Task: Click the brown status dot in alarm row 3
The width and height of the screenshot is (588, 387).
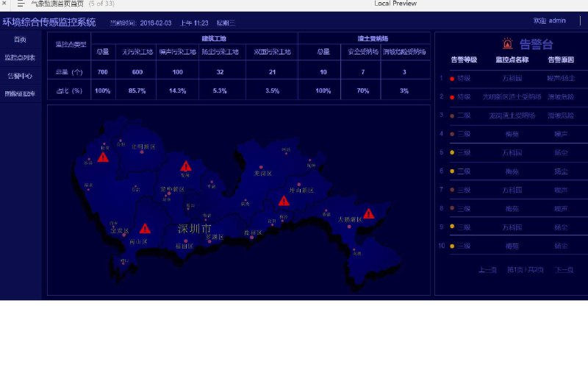Action: [452, 116]
